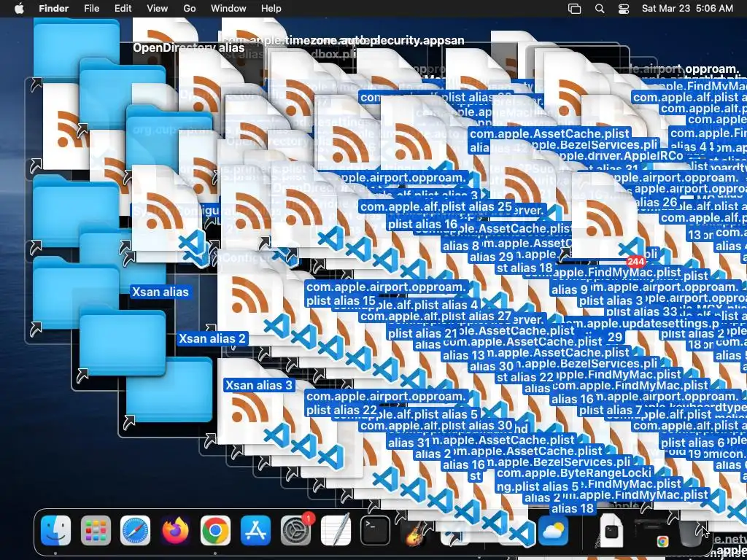Open System Settings with notification badge
The image size is (747, 560).
295,530
